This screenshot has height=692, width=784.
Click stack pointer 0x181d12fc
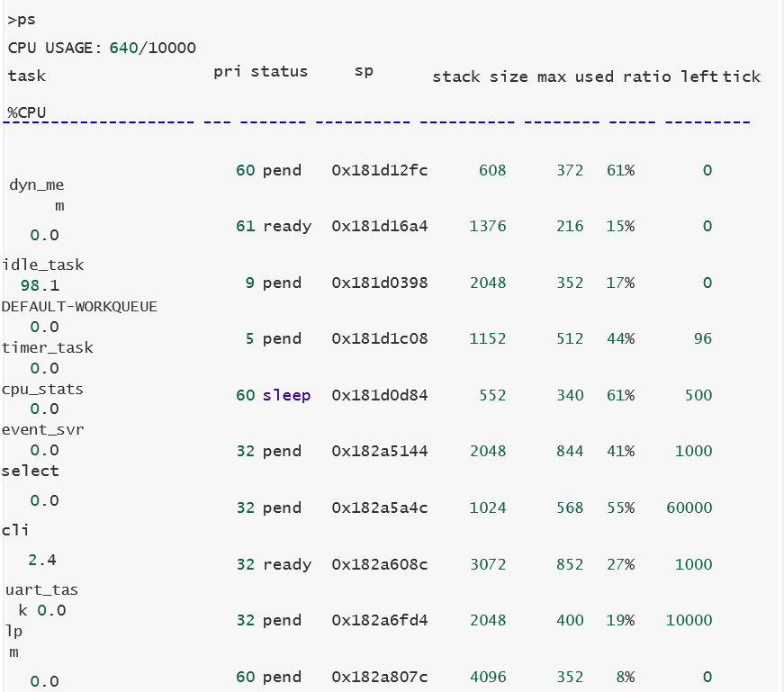click(380, 170)
